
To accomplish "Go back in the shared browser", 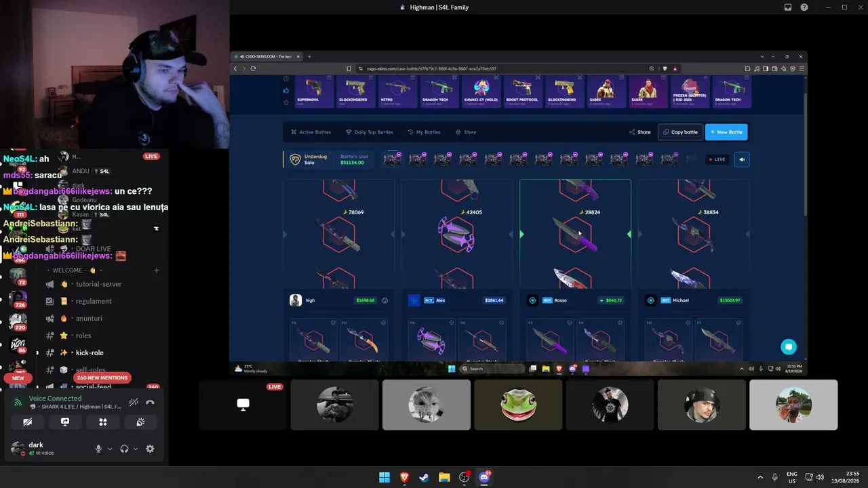I will click(x=235, y=68).
